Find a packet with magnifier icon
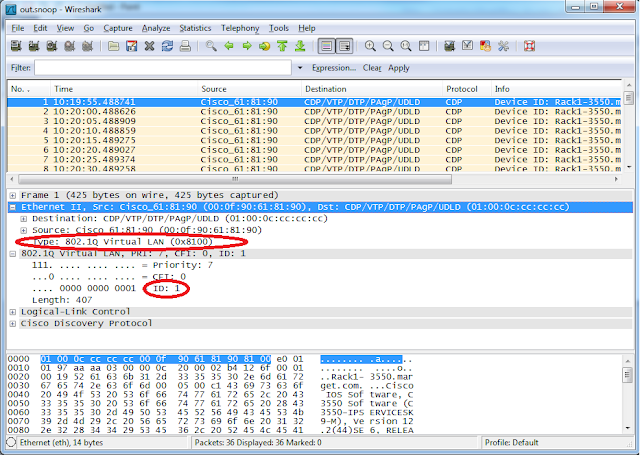640x455 pixels. 211,46
